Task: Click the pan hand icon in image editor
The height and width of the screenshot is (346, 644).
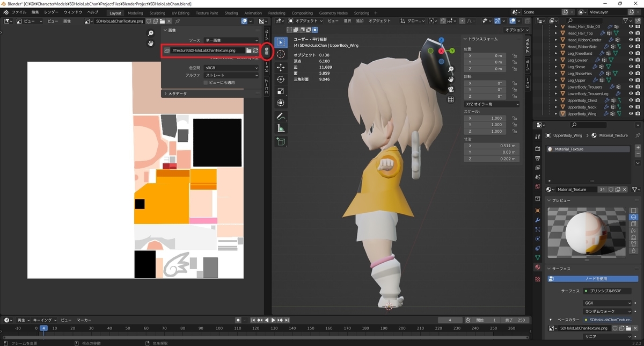Action: [151, 43]
